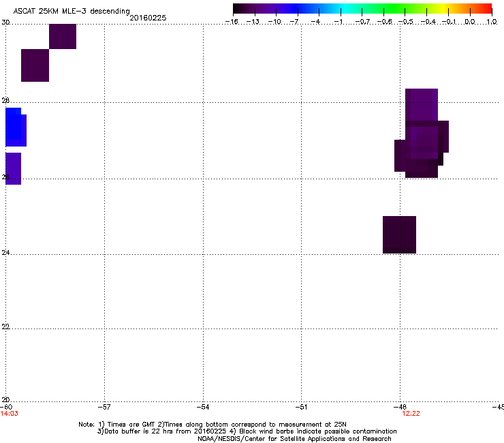The height and width of the screenshot is (443, 504).
Task: Click the red time label 14:03
Action: (x=9, y=414)
